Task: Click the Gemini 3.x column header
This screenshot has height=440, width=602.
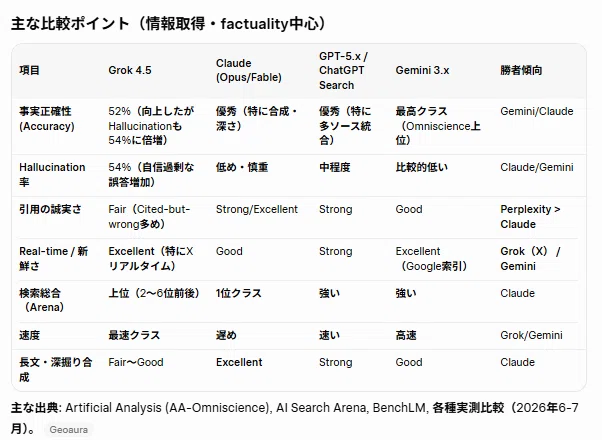Action: [422, 70]
